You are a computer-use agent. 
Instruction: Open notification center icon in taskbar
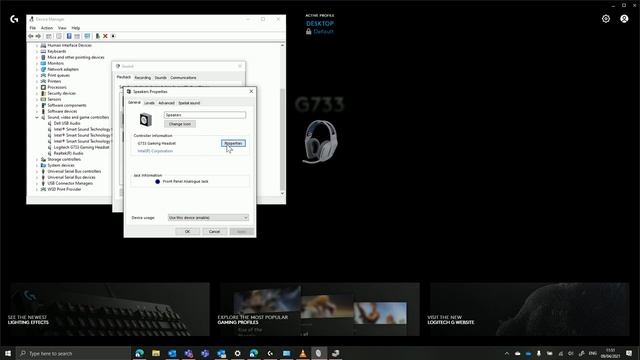pyautogui.click(x=629, y=353)
